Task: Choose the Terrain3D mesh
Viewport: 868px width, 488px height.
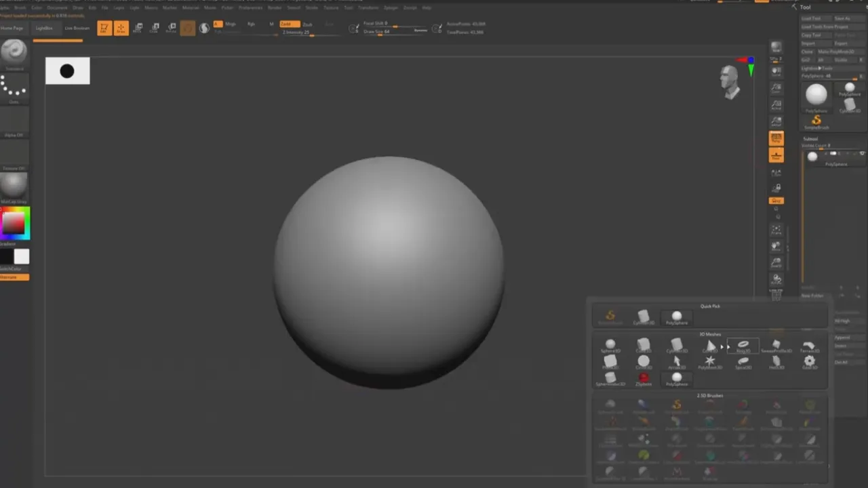Action: click(809, 346)
